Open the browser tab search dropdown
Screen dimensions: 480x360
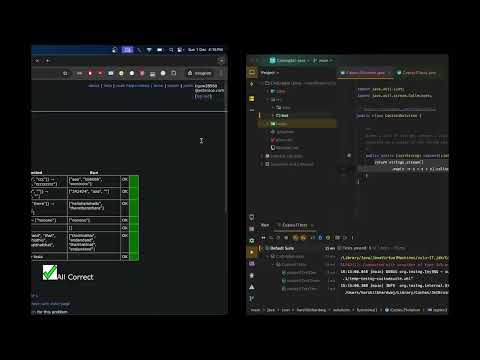pos(221,61)
